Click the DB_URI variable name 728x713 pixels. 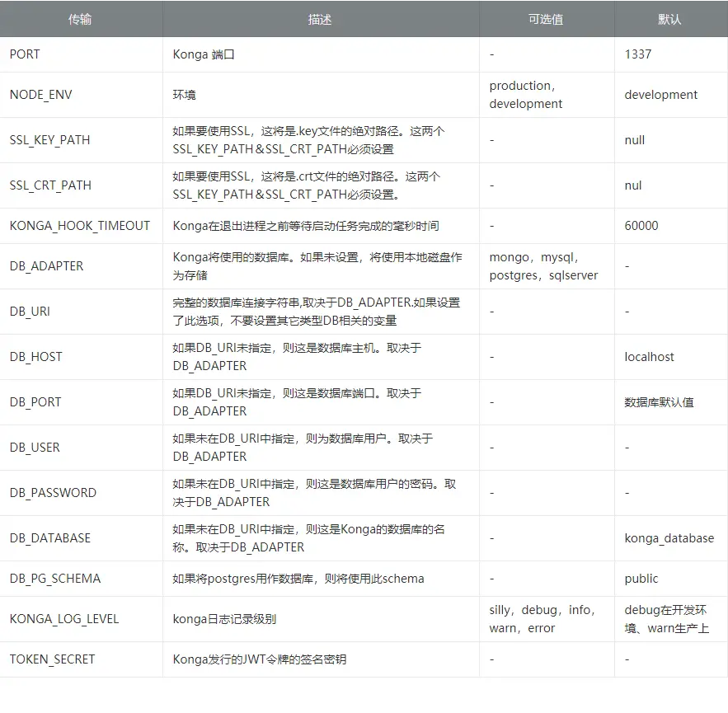click(x=30, y=312)
